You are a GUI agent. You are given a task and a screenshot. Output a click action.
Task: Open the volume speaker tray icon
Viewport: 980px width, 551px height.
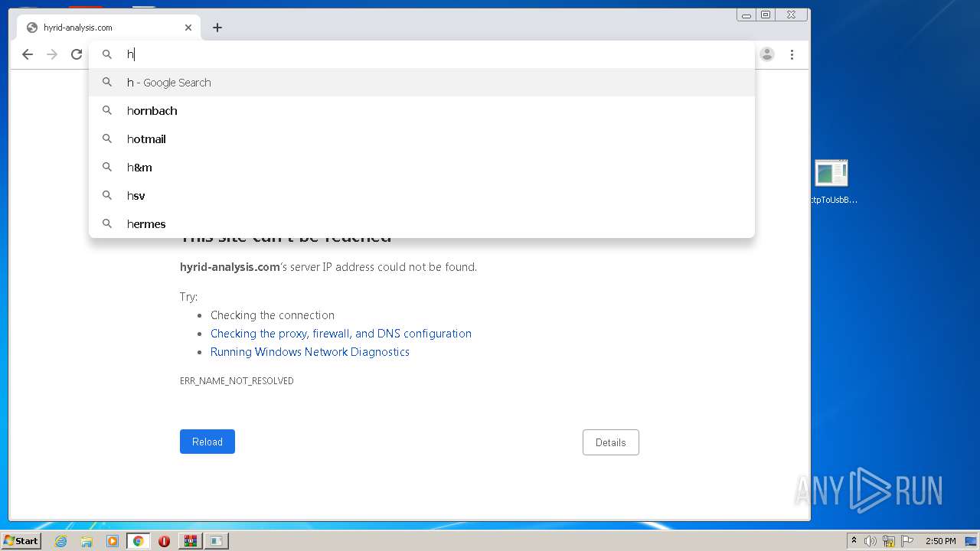pos(871,541)
